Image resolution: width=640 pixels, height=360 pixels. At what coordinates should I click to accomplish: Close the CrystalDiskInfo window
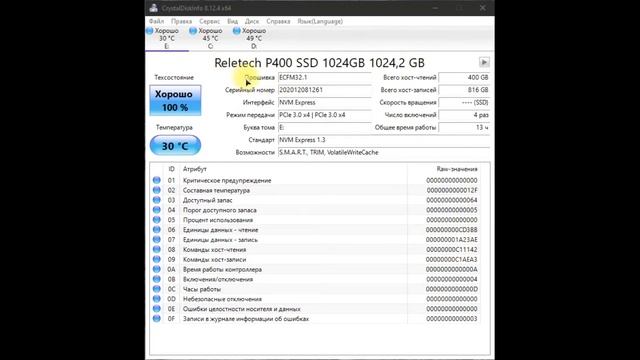tap(483, 8)
